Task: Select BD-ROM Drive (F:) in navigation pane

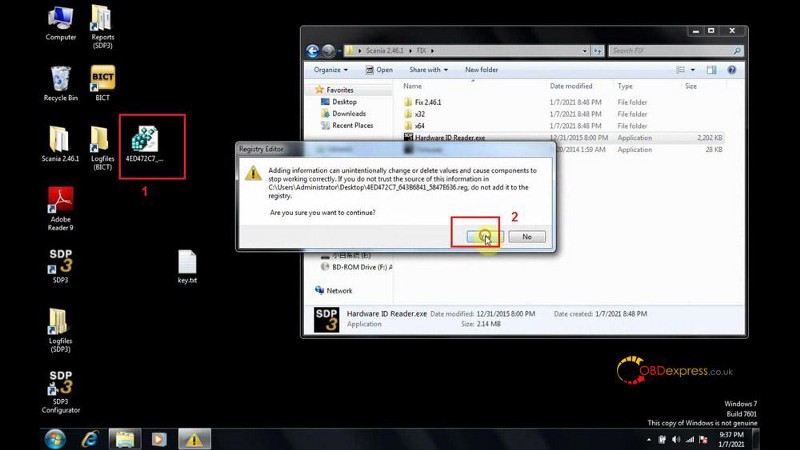Action: coord(356,267)
